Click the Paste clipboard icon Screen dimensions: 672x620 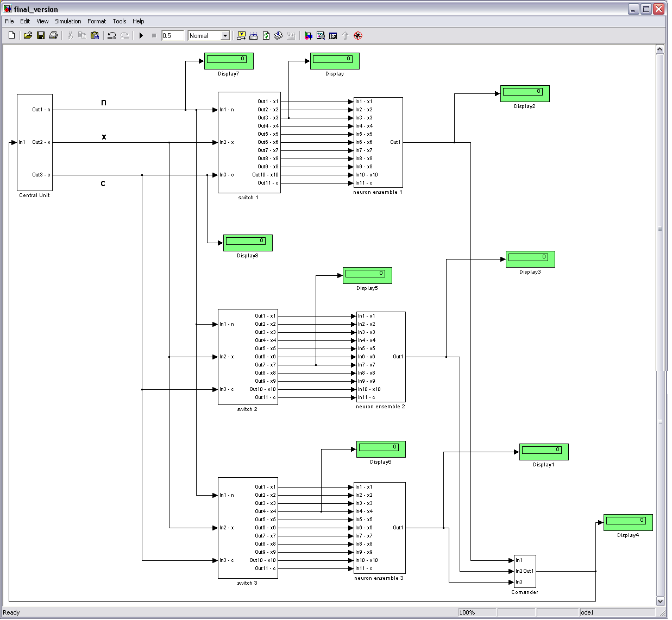[x=95, y=36]
